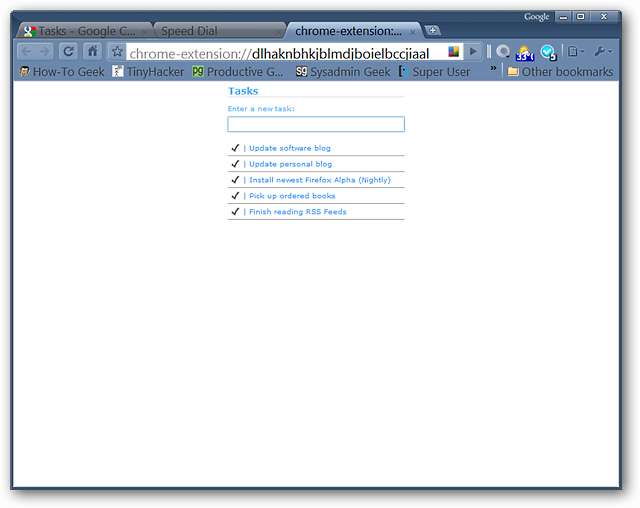Viewport: 640px width, 508px height.
Task: Open a new tab with the plus button
Action: pos(432,30)
